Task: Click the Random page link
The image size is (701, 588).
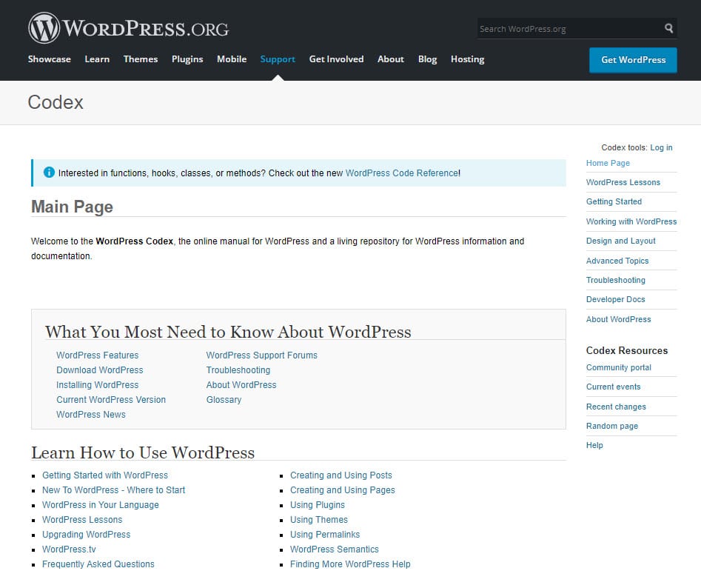Action: [x=611, y=426]
